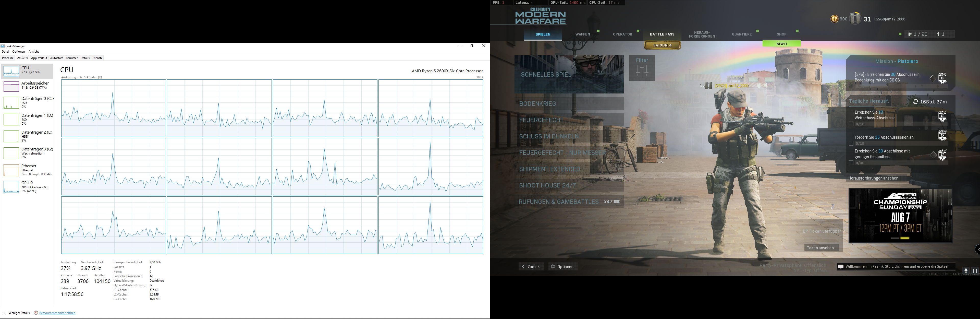Click the Filter sliders icon
This screenshot has height=319, width=980.
click(642, 71)
